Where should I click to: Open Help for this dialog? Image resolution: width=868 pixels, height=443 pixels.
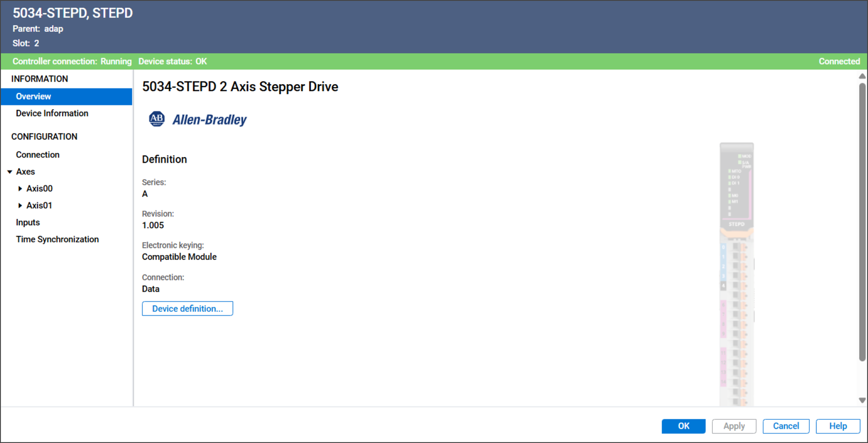[838, 426]
